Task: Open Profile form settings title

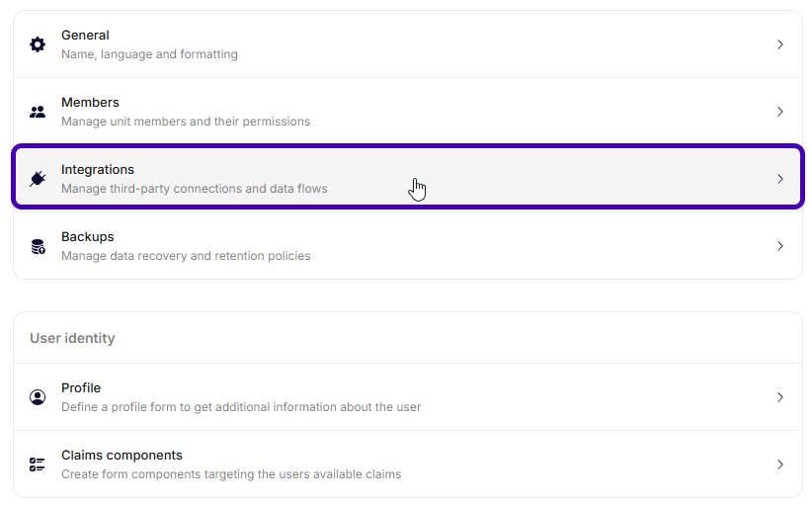Action: [81, 388]
